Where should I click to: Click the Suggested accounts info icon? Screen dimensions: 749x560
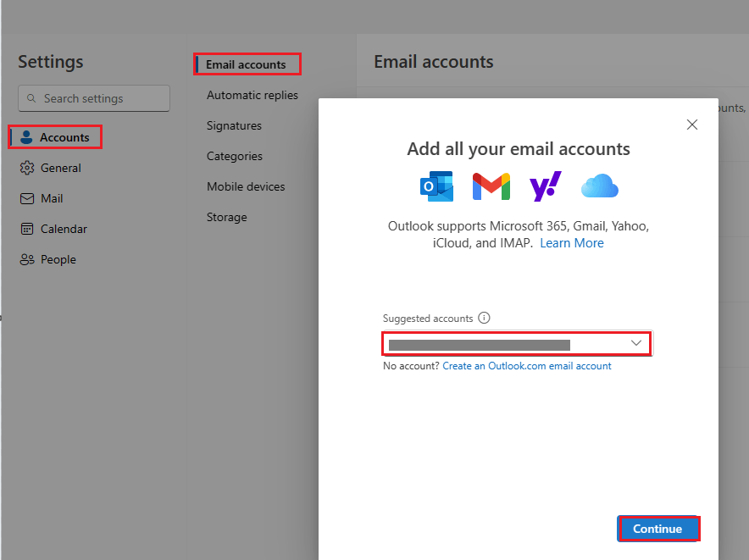pyautogui.click(x=484, y=318)
